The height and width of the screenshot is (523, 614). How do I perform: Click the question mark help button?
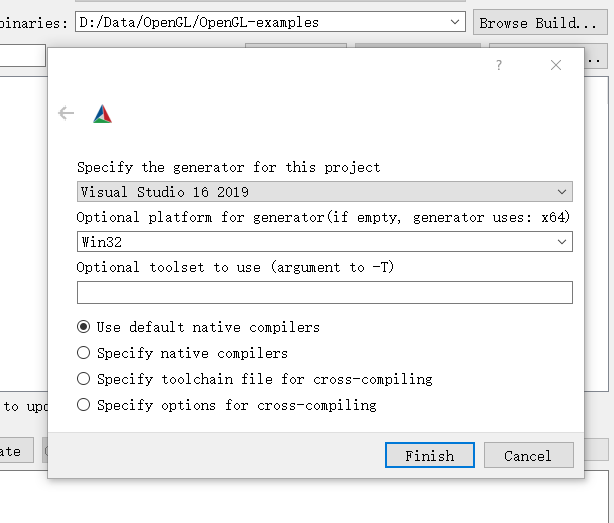499,66
